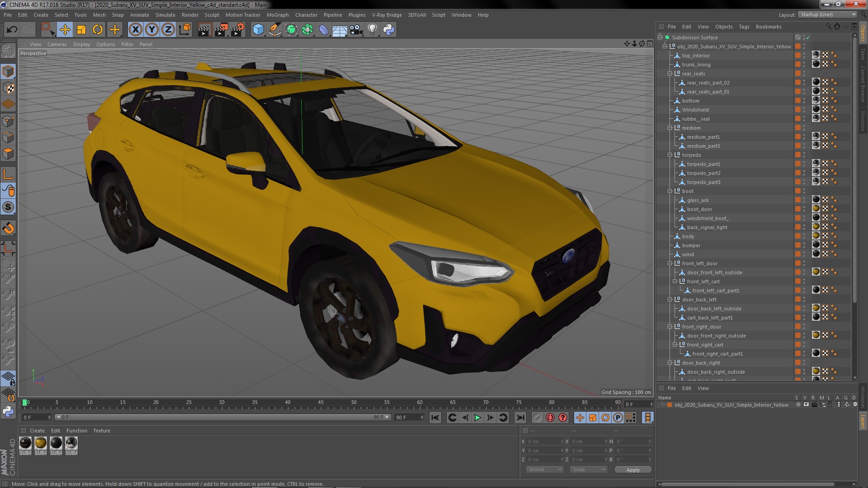
Task: Open the Sculpt menu
Action: pyautogui.click(x=212, y=15)
